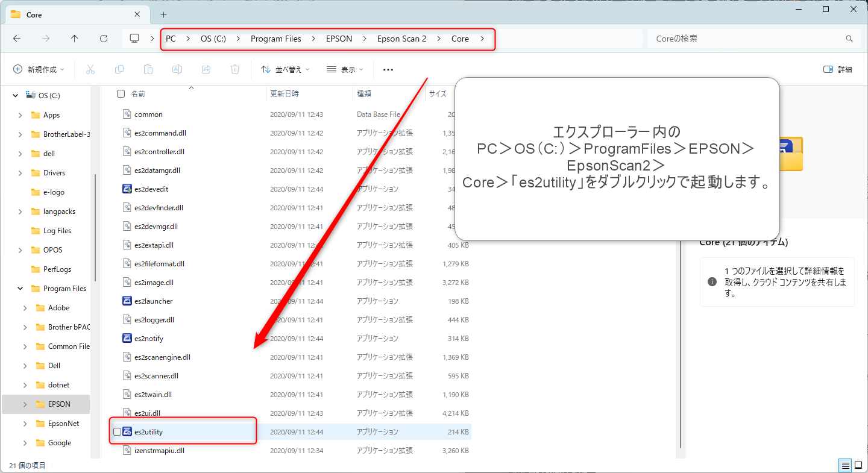Click the es2twain.dll file icon
This screenshot has width=868, height=473.
point(127,394)
